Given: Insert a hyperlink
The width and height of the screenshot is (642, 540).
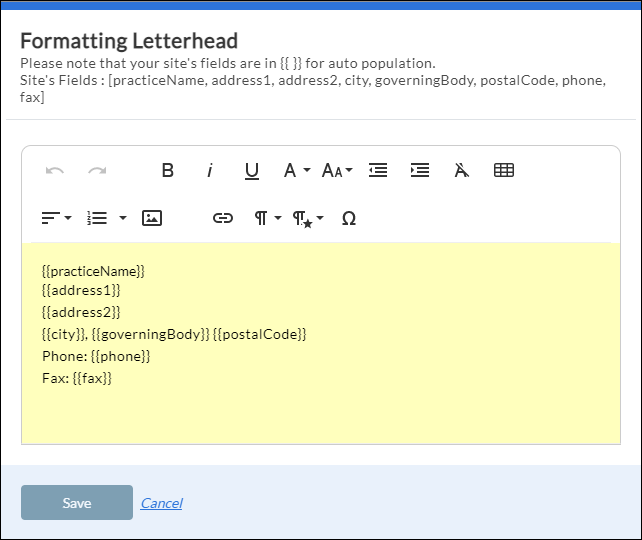Looking at the screenshot, I should (x=223, y=218).
